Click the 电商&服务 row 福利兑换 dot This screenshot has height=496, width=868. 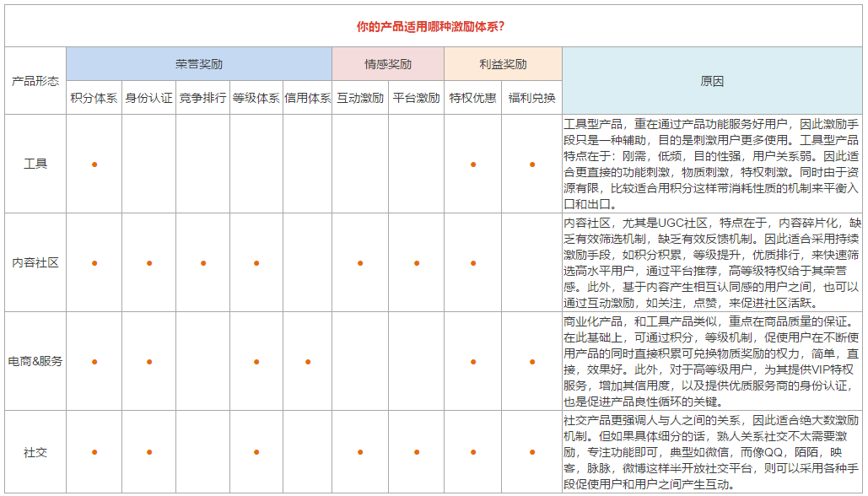532,362
